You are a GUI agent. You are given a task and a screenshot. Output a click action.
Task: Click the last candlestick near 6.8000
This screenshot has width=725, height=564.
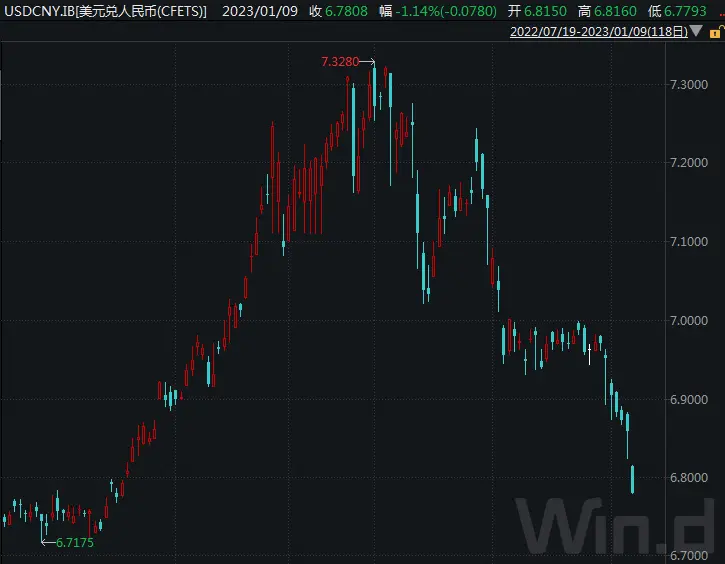633,479
